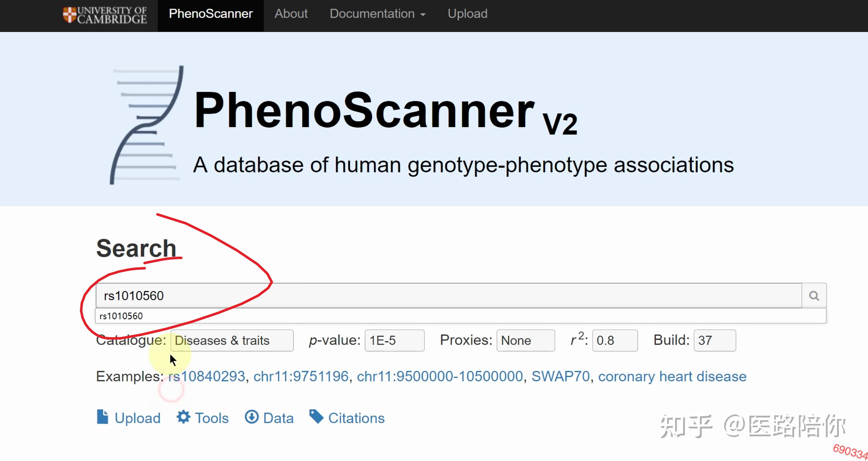Open the Catalogue dropdown

pyautogui.click(x=232, y=340)
